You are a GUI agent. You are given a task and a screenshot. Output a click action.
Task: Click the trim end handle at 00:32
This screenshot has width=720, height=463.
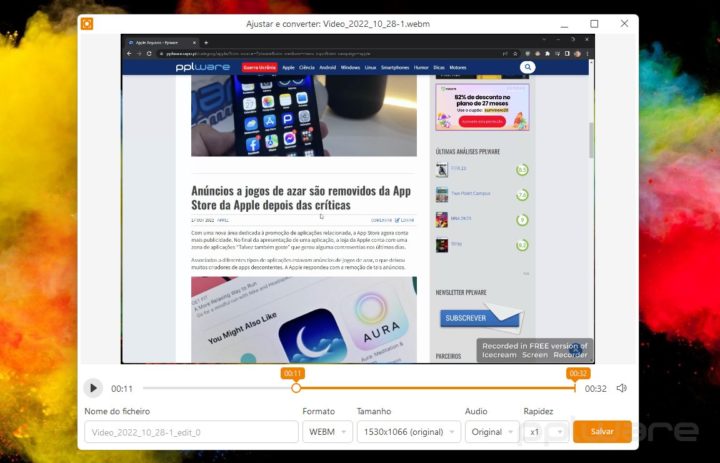click(575, 388)
